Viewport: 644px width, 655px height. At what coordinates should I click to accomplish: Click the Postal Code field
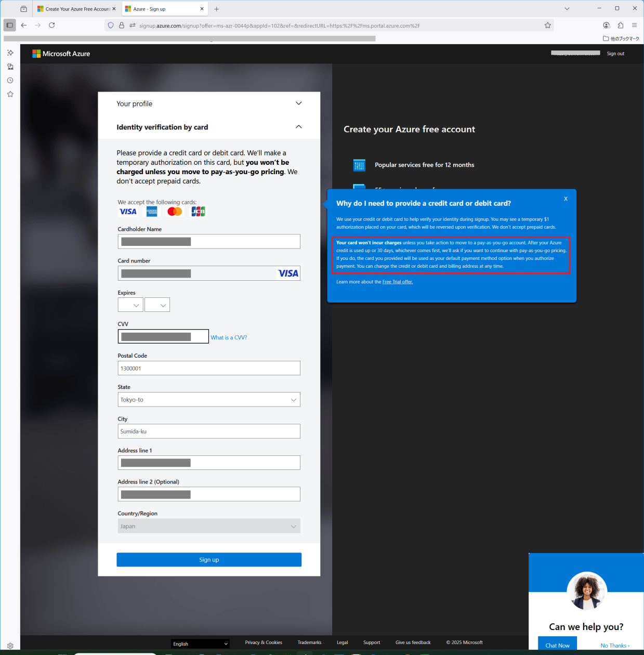(209, 368)
